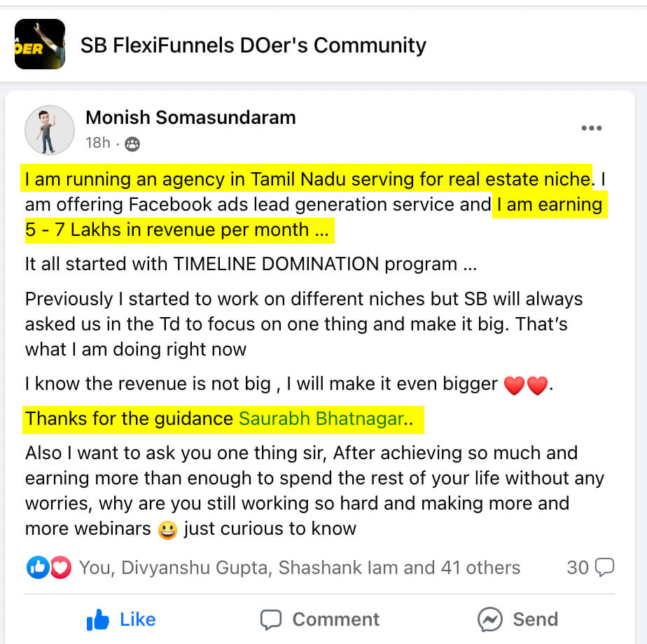Screen dimensions: 647x644
Task: Open the SB FlexiFunnels DOer's Community group title
Action: point(253,45)
